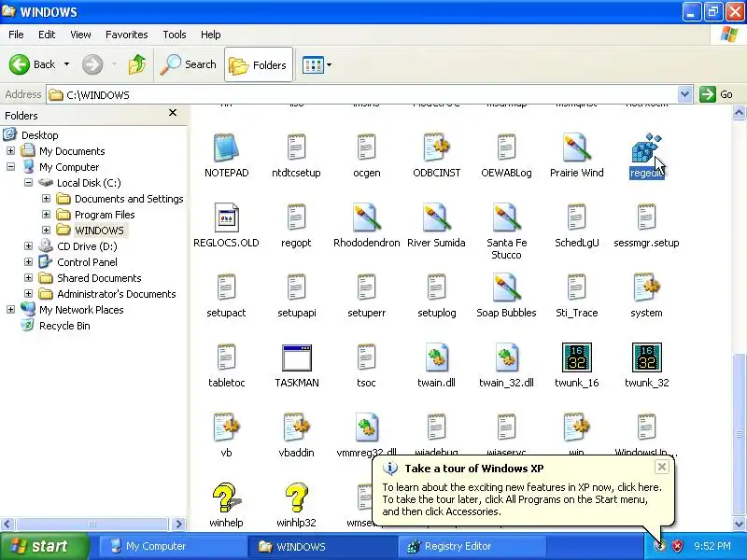747x560 pixels.
Task: Click the C:\WINDOWS address field
Action: (x=362, y=94)
